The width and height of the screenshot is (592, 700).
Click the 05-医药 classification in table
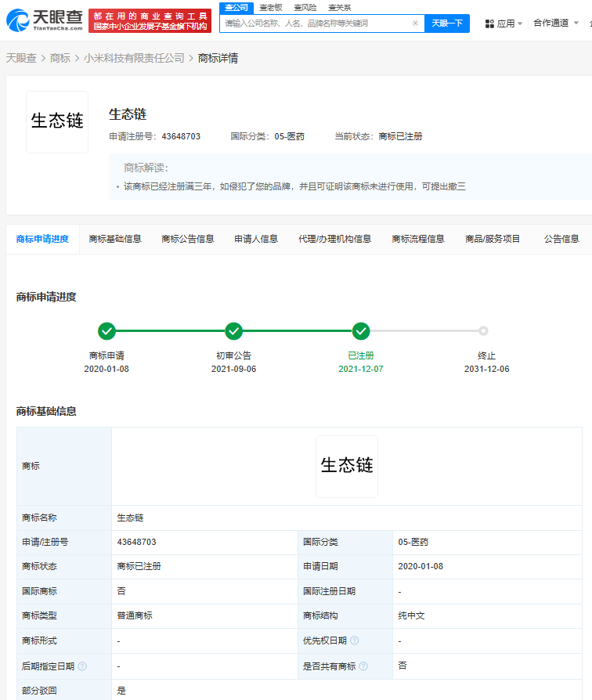(x=413, y=542)
